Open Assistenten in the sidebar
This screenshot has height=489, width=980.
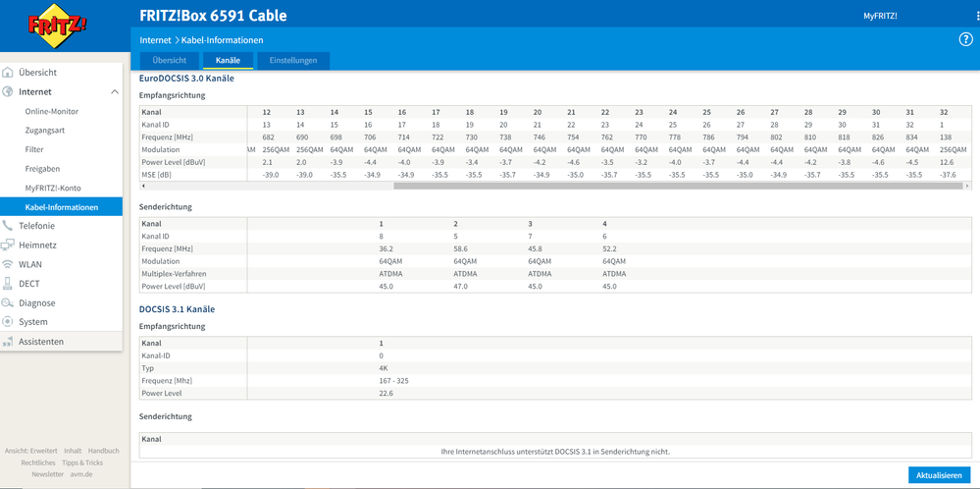(x=41, y=342)
